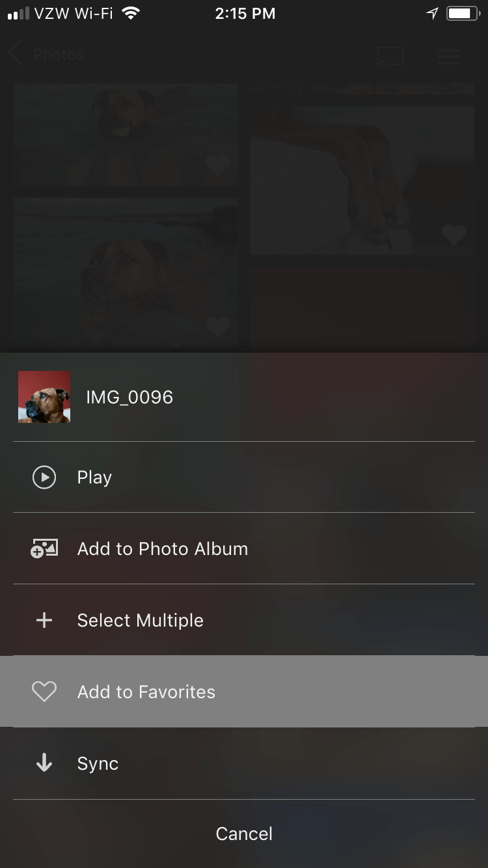Viewport: 488px width, 868px height.
Task: Toggle favorite heart on lower-left dog photo
Action: point(218,327)
